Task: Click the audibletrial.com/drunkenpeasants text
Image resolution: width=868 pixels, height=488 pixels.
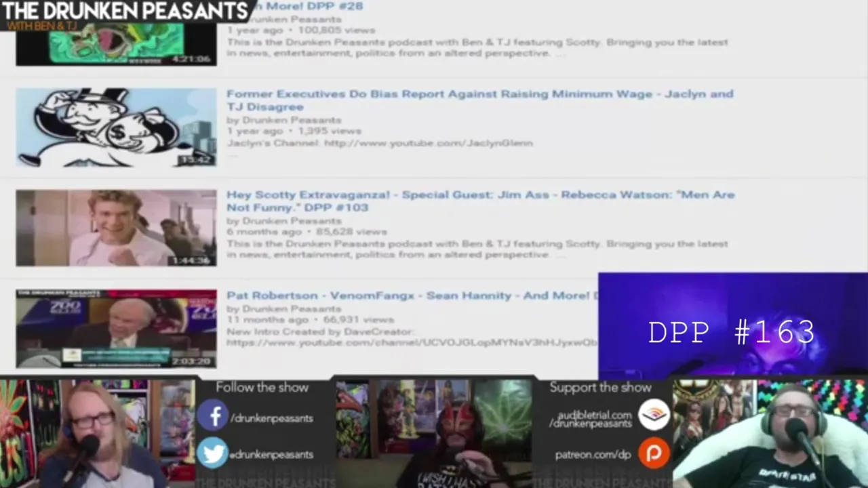Action: click(591, 419)
